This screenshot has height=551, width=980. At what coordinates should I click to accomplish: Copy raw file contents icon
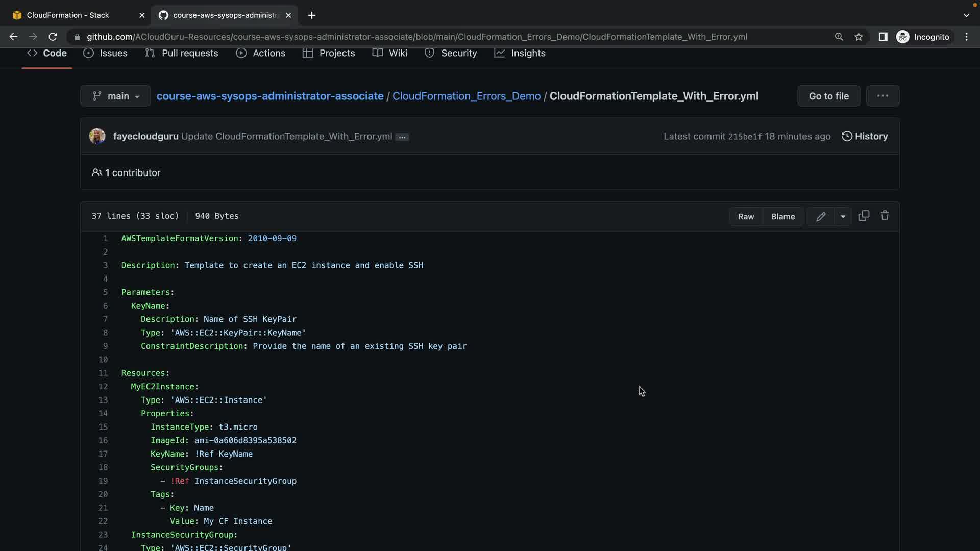click(864, 216)
